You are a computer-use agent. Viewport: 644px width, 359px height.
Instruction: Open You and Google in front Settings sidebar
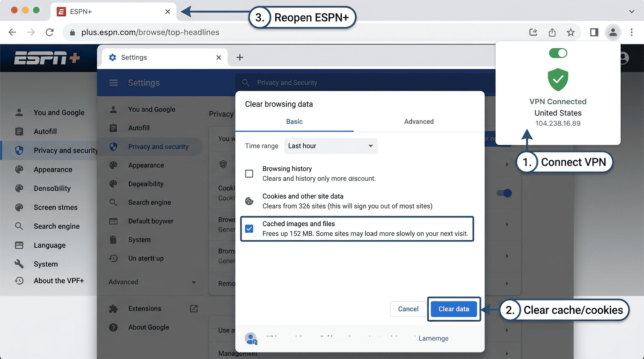(x=152, y=109)
